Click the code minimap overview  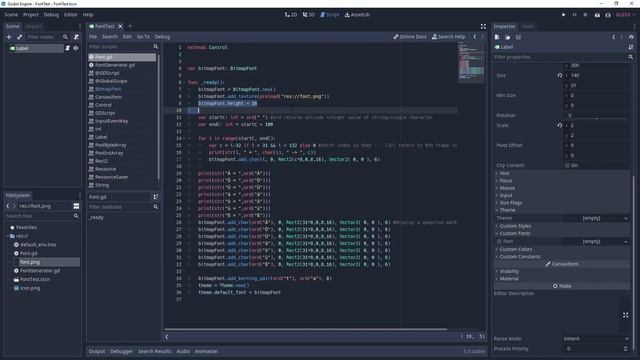tap(471, 63)
